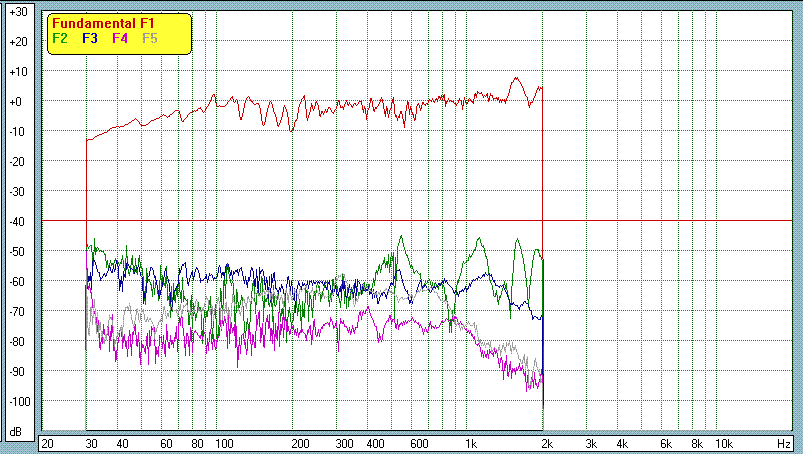Viewport: 803px width, 454px height.
Task: Select the magenta F4 legend entry
Action: [x=120, y=38]
